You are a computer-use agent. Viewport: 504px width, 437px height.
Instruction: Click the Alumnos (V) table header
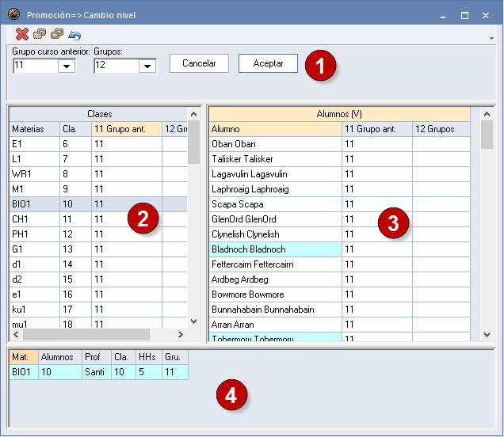click(339, 114)
